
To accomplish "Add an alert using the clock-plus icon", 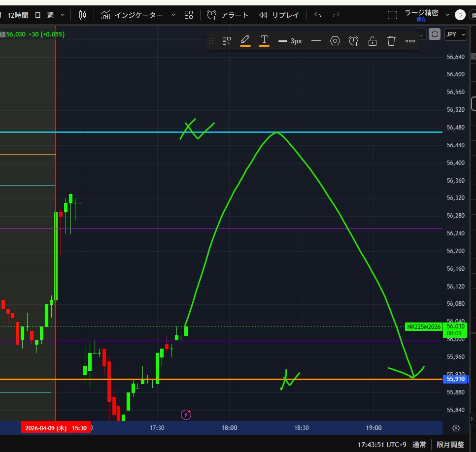I will [x=353, y=41].
